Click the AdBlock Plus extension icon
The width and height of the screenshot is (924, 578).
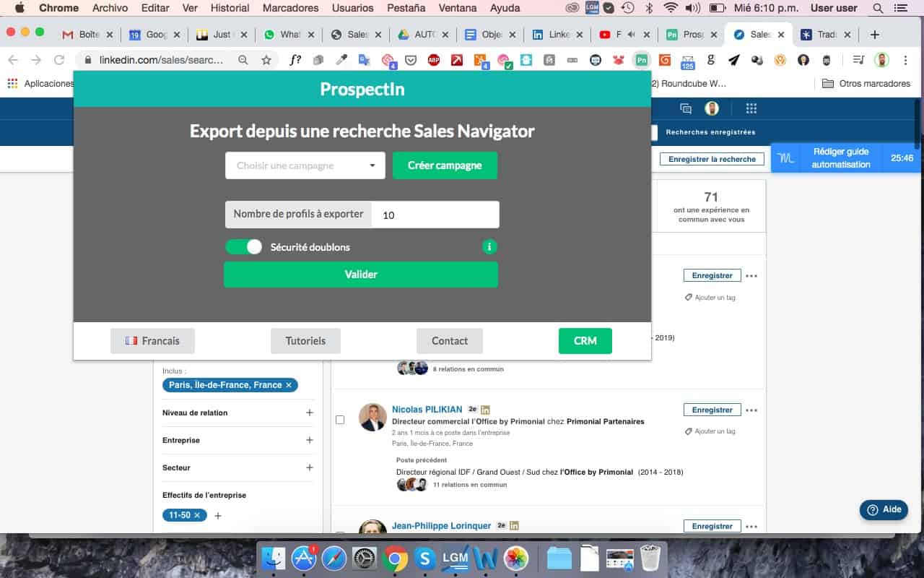[434, 60]
